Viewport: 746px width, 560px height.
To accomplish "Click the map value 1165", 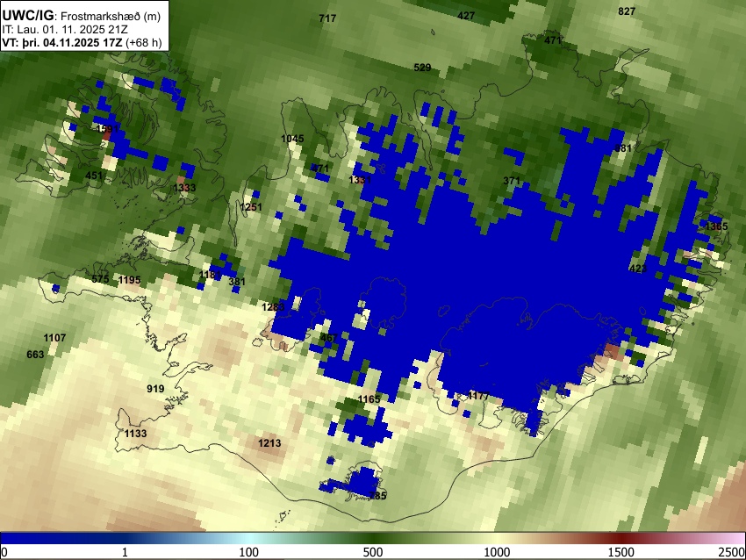I will pos(369,399).
